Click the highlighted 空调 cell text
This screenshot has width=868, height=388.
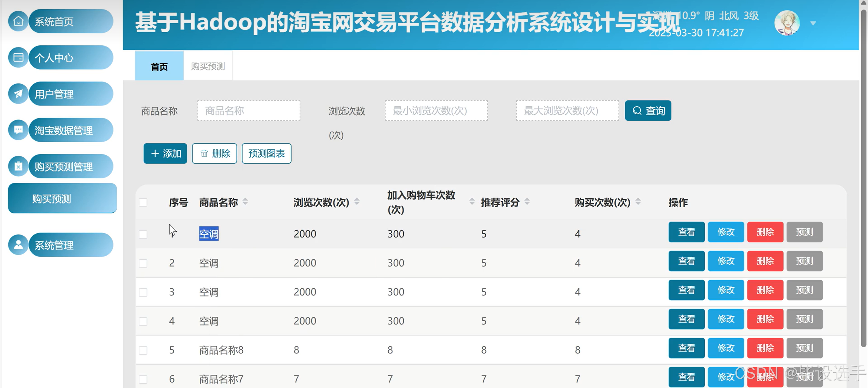click(x=209, y=234)
